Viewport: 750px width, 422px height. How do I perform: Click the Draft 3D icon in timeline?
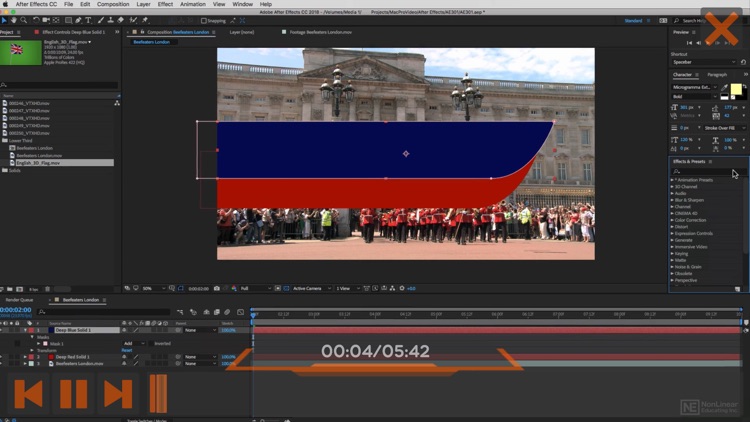click(193, 312)
